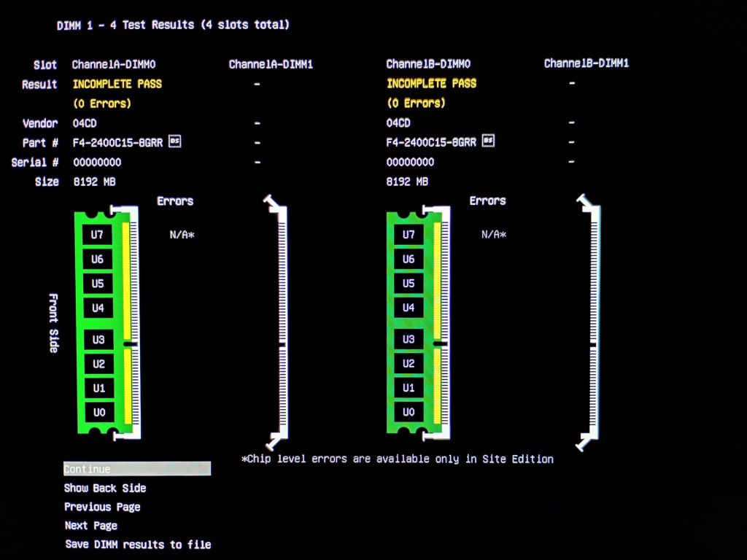Image resolution: width=747 pixels, height=560 pixels.
Task: Go to Next Page
Action: [91, 526]
